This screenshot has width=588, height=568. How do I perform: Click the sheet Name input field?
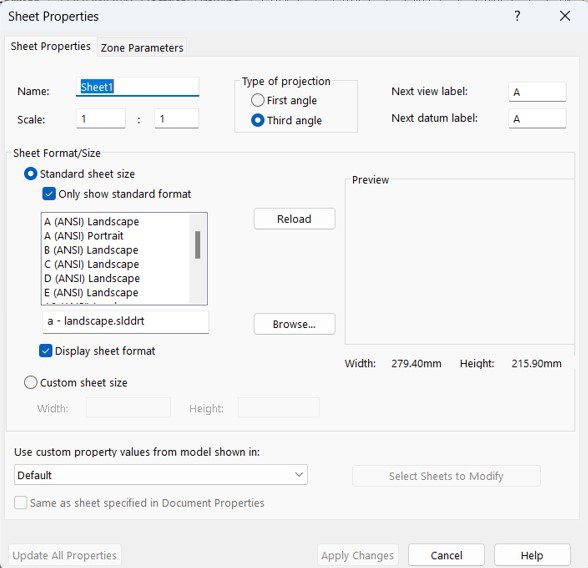coord(137,87)
